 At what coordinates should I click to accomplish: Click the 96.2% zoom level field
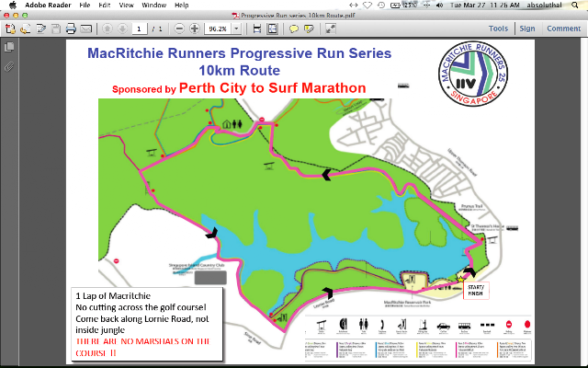pyautogui.click(x=218, y=29)
